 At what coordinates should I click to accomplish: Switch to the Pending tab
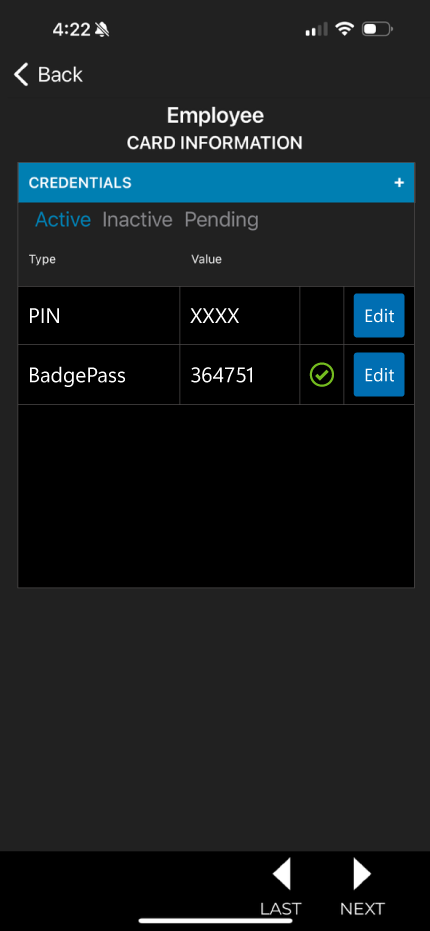222,220
